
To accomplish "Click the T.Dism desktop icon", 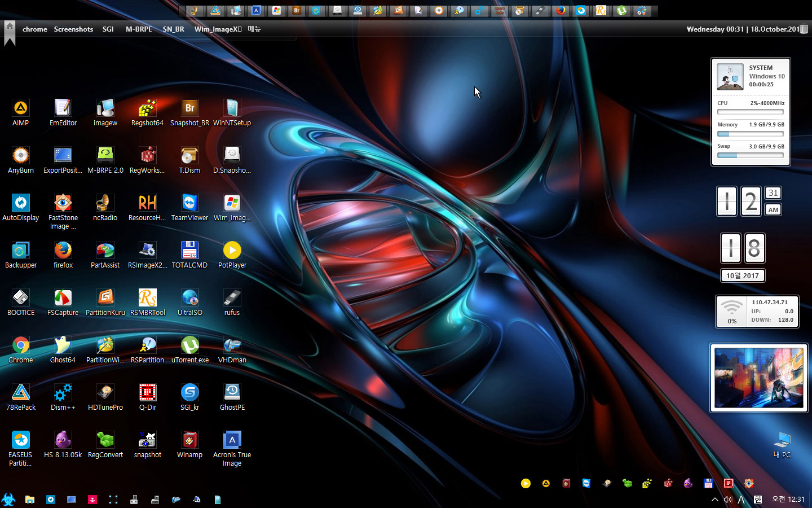I will click(x=189, y=160).
